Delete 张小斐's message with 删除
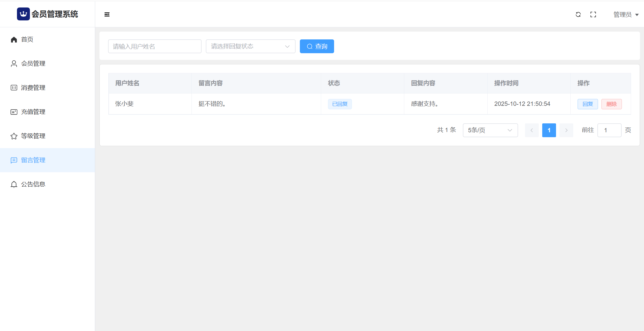The height and width of the screenshot is (331, 644). 611,104
